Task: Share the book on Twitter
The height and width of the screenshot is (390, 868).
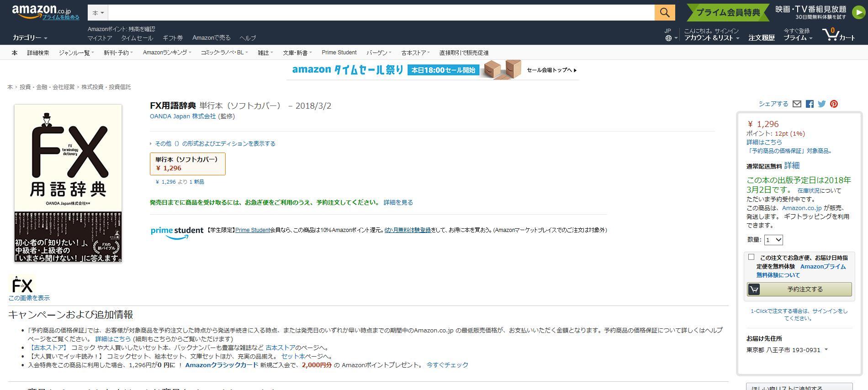Action: [x=822, y=104]
